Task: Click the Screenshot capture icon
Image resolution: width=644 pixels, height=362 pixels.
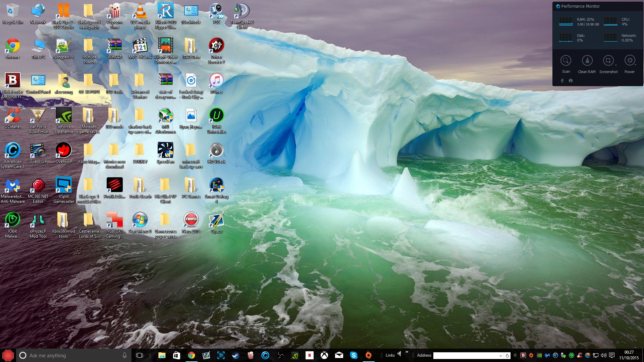Action: [608, 61]
